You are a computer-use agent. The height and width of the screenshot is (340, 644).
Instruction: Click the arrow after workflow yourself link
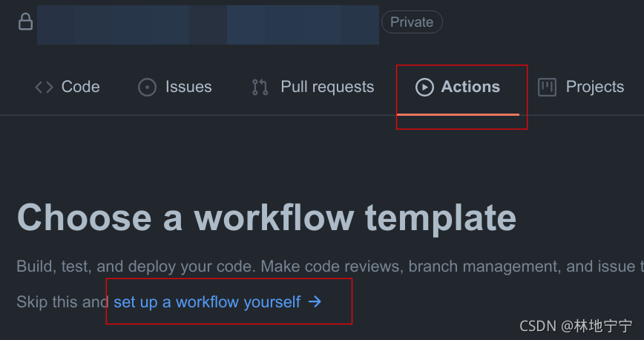[315, 301]
